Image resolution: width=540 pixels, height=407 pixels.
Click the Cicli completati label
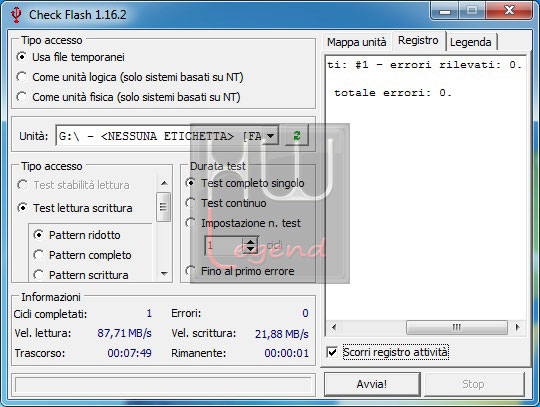click(x=50, y=314)
